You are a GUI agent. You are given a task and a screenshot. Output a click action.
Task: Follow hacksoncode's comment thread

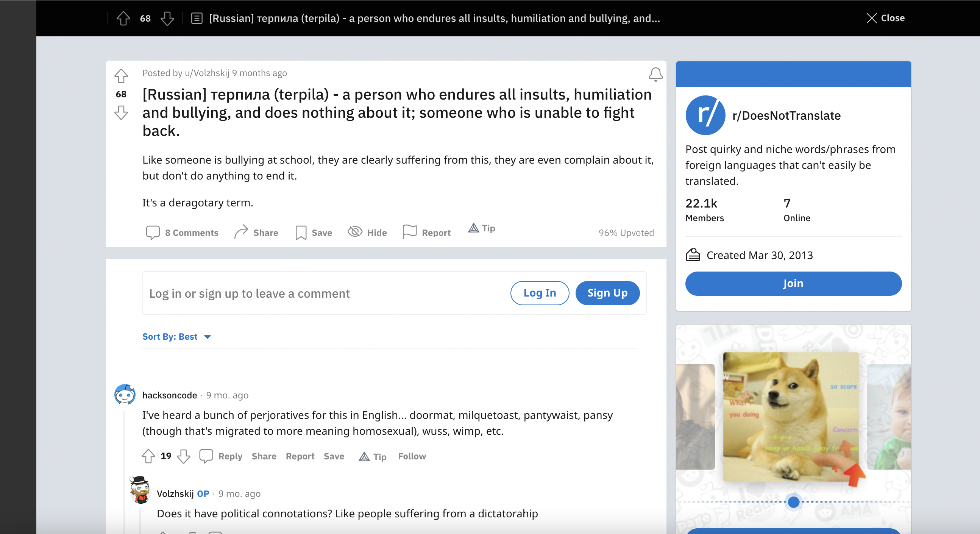[412, 456]
